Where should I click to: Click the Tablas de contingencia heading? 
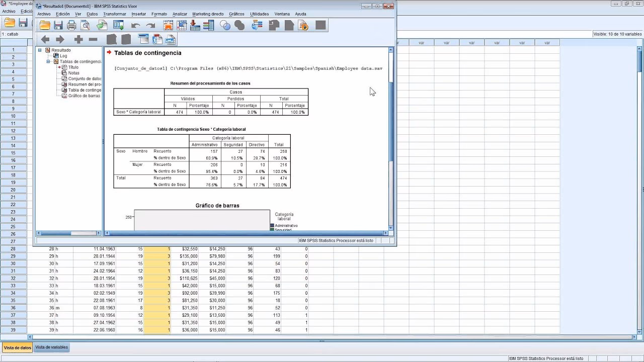[147, 53]
